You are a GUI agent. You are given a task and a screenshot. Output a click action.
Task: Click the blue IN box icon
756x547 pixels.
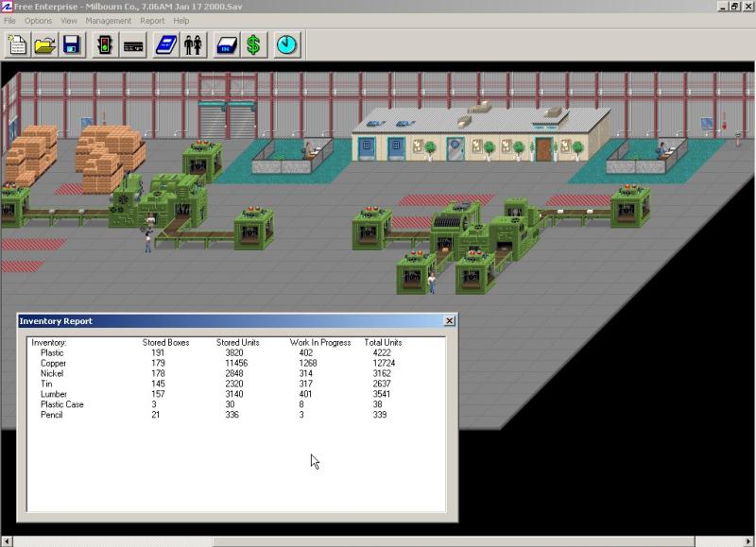point(227,44)
